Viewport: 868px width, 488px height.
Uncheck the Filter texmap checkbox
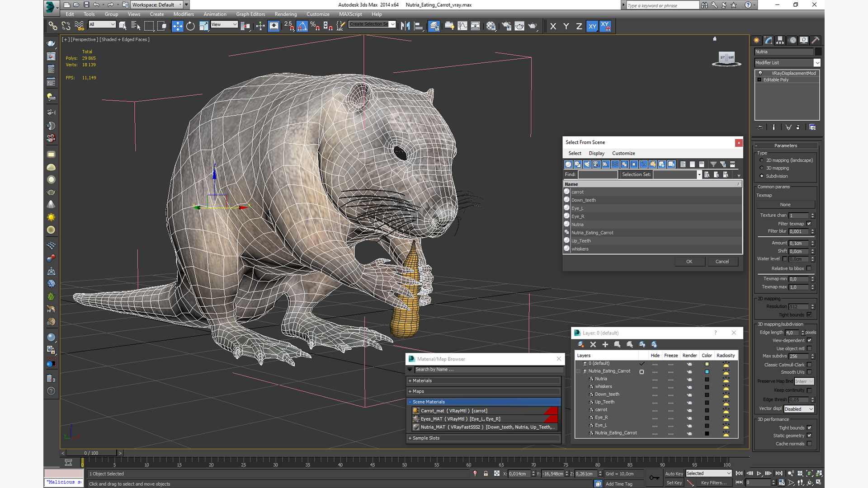809,224
